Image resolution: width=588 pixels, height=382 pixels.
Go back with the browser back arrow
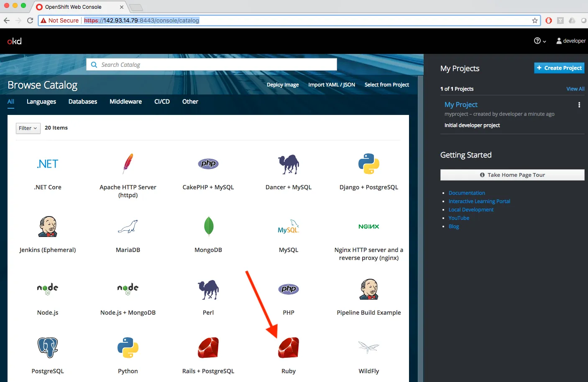click(7, 20)
